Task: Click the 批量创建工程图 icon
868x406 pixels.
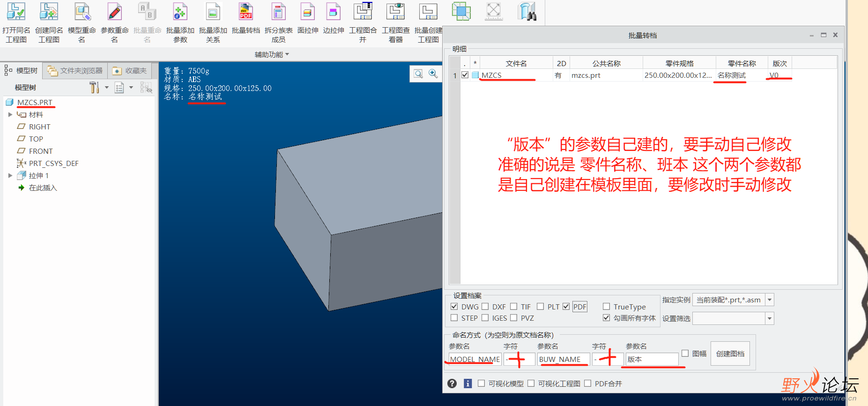Action: point(428,11)
